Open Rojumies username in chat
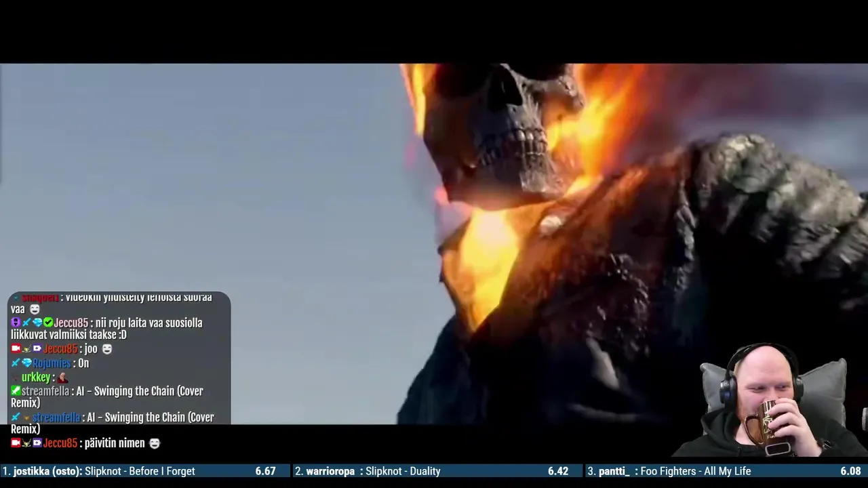Viewport: 868px width, 488px height. pyautogui.click(x=52, y=363)
